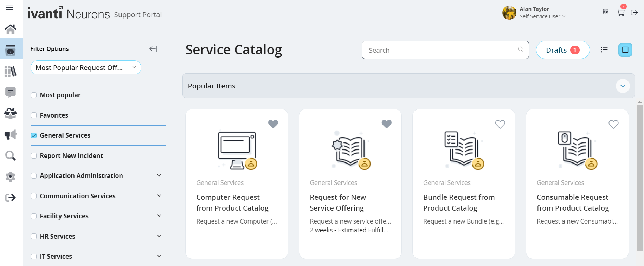Screen dimensions: 644x266
Task: Collapse the Popular Items section
Action: (x=623, y=86)
